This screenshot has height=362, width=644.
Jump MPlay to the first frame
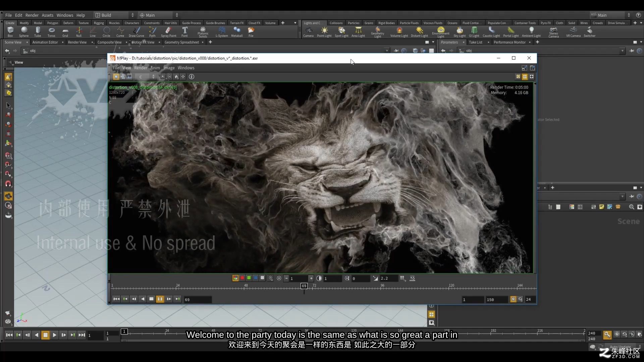pyautogui.click(x=116, y=299)
